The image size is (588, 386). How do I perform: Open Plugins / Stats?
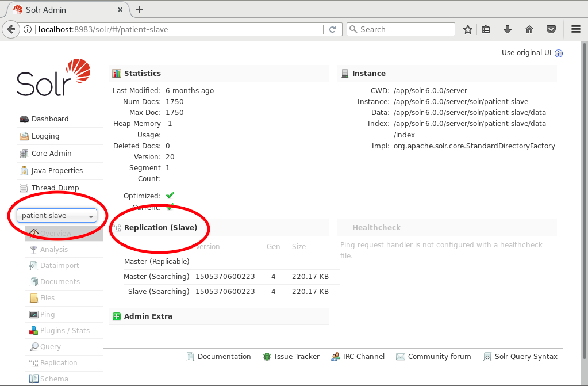pyautogui.click(x=65, y=330)
